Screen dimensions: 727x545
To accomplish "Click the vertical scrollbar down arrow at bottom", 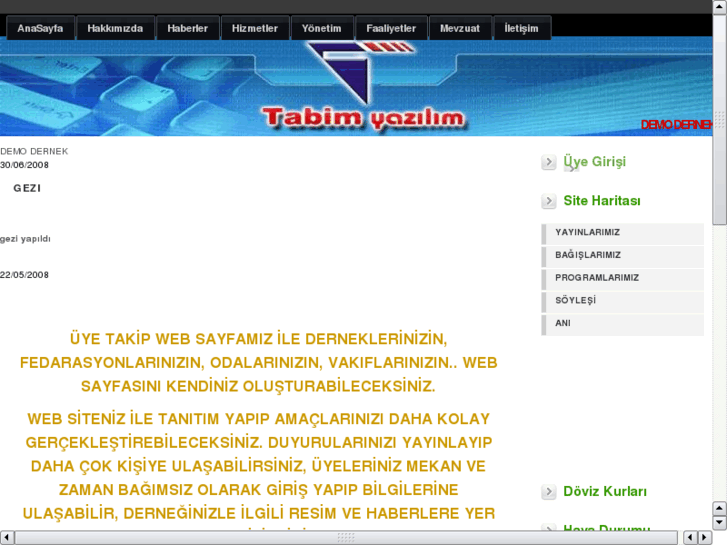I will click(720, 523).
